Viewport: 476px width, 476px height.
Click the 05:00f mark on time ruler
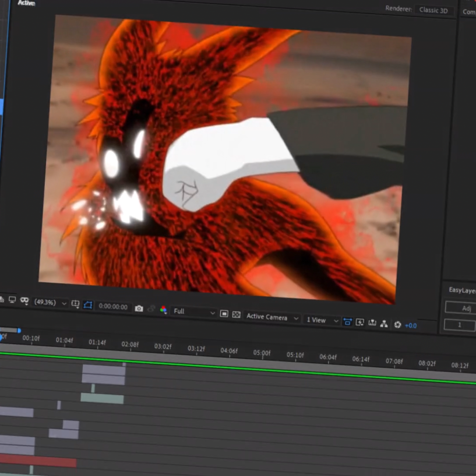click(262, 353)
